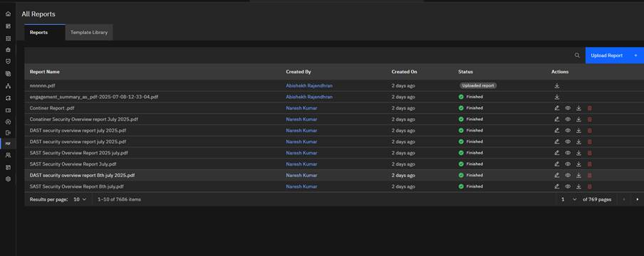Open Naresh Kumar link in Continer Report row
Image resolution: width=644 pixels, height=256 pixels.
(x=301, y=108)
